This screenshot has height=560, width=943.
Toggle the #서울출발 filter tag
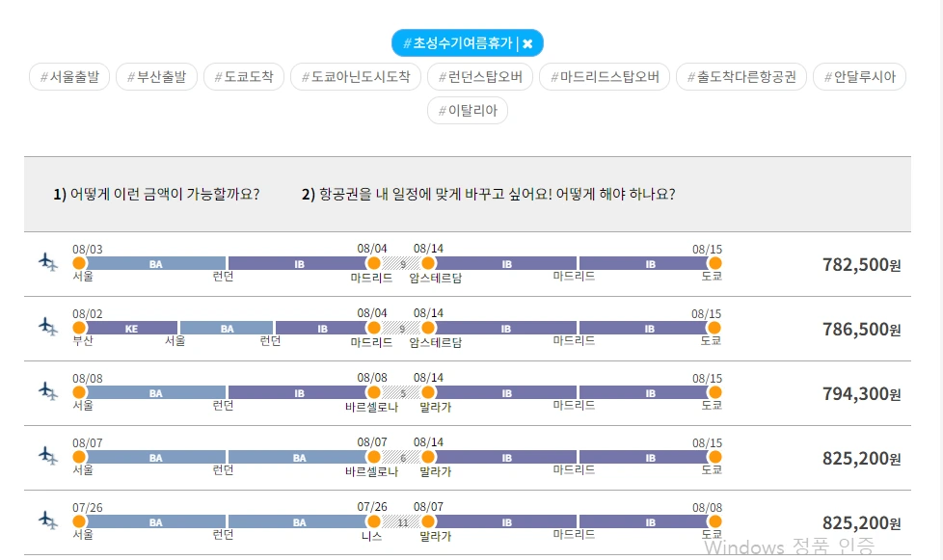(67, 76)
